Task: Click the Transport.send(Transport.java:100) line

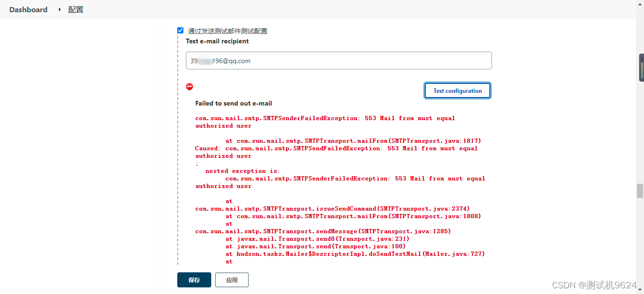Action: coord(315,246)
